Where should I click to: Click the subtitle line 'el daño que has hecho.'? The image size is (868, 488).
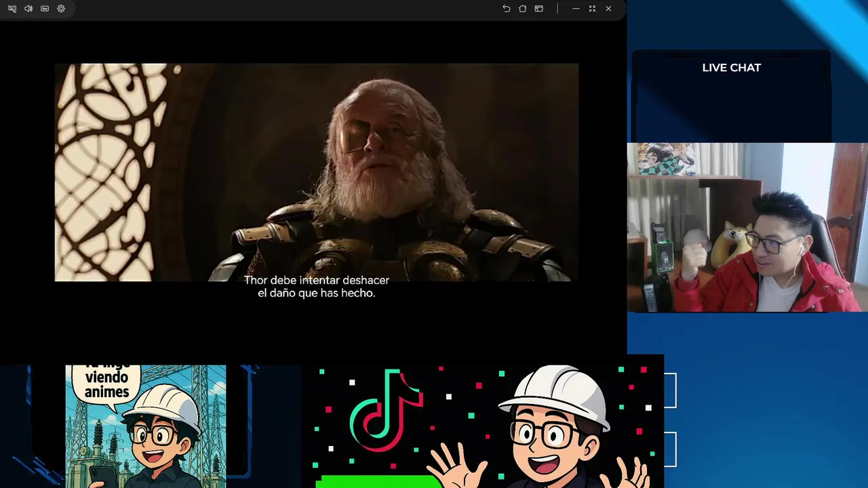(317, 293)
